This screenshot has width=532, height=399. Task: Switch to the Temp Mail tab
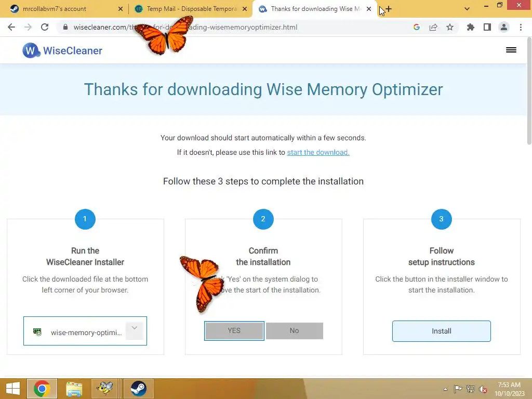[191, 9]
